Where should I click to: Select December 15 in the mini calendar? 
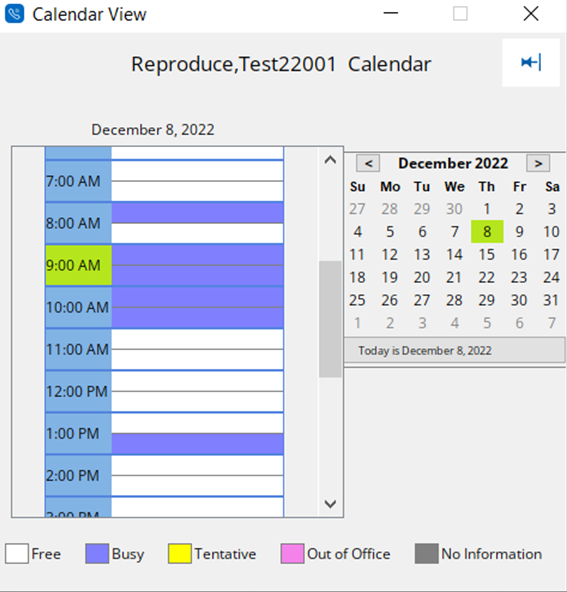[x=487, y=254]
